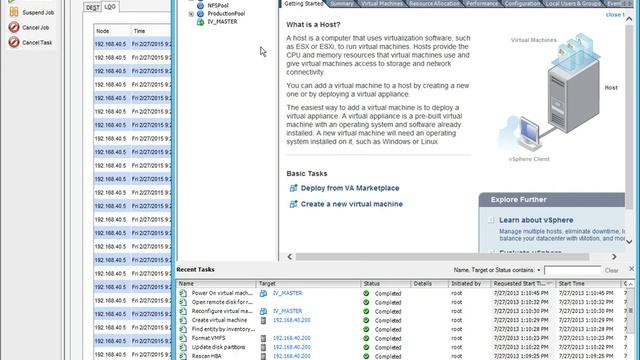The height and width of the screenshot is (360, 640).
Task: Open the Learn about vSphere link
Action: click(x=536, y=220)
